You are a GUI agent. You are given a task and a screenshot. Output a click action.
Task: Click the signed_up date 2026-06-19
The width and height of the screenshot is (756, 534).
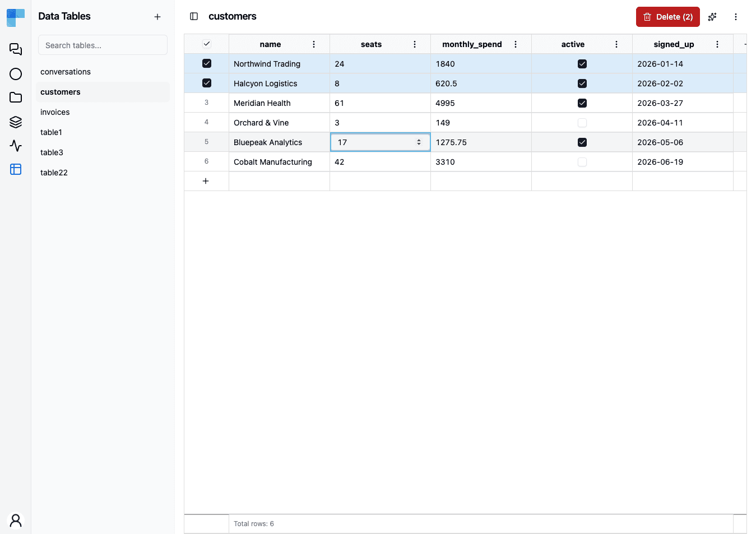coord(683,162)
